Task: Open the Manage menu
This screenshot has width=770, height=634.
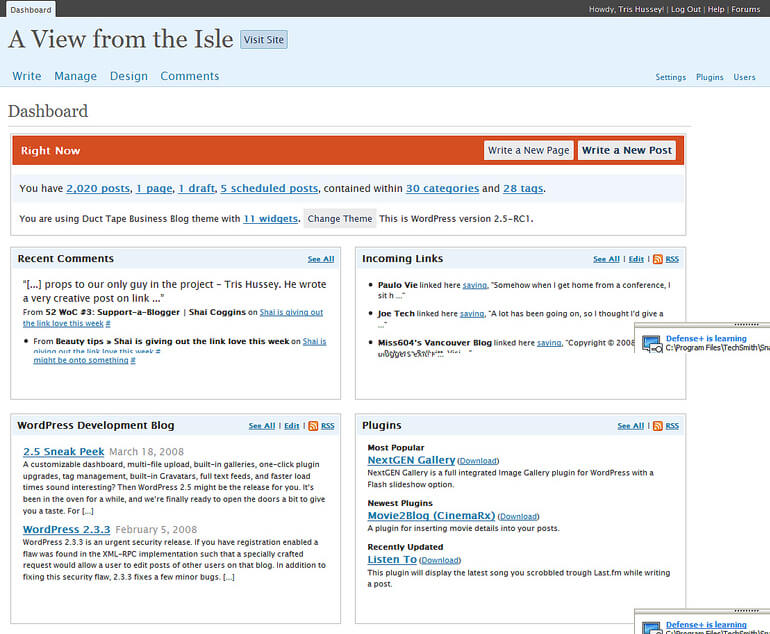Action: point(76,76)
